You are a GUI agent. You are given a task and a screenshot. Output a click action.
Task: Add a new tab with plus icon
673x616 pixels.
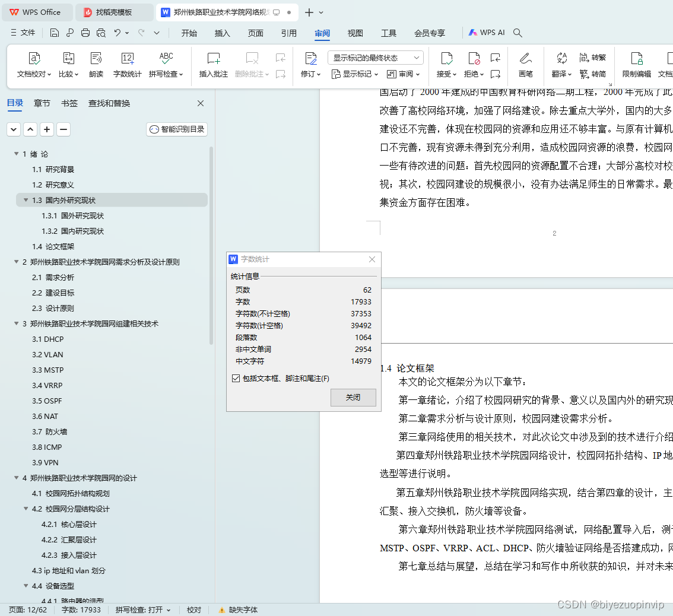click(309, 12)
